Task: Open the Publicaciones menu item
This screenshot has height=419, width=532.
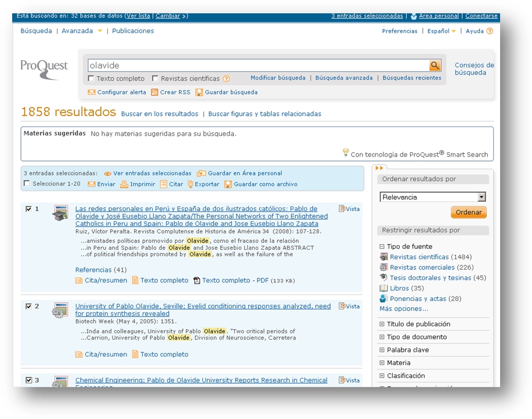Action: click(133, 31)
